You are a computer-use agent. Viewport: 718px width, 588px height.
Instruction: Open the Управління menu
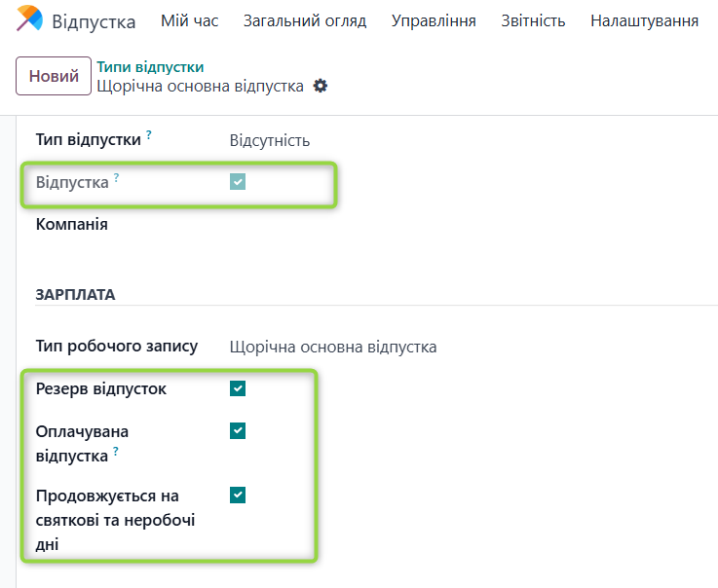pyautogui.click(x=434, y=20)
